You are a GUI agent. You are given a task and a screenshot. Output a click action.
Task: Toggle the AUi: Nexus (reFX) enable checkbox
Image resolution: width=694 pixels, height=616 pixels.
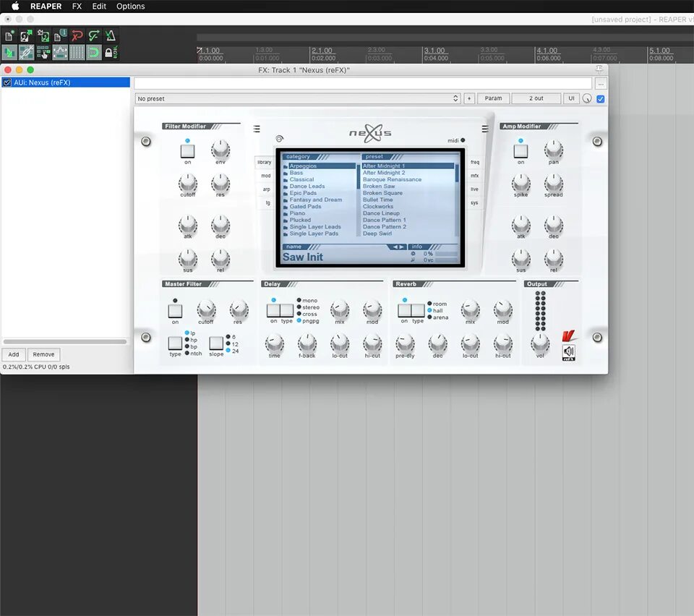pyautogui.click(x=7, y=82)
